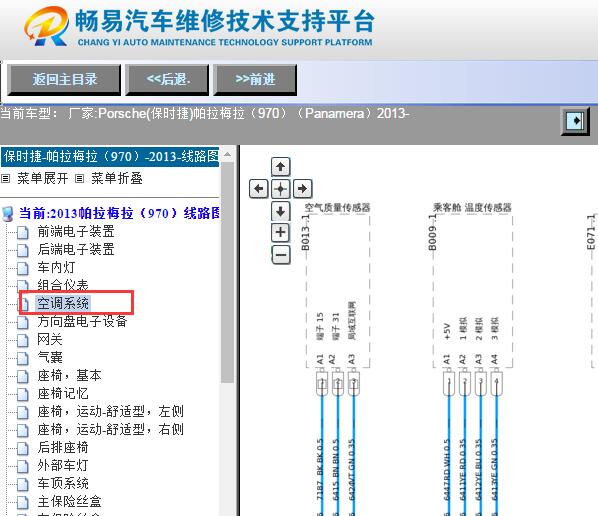
Task: Click the pan left arrow icon
Action: click(x=259, y=188)
